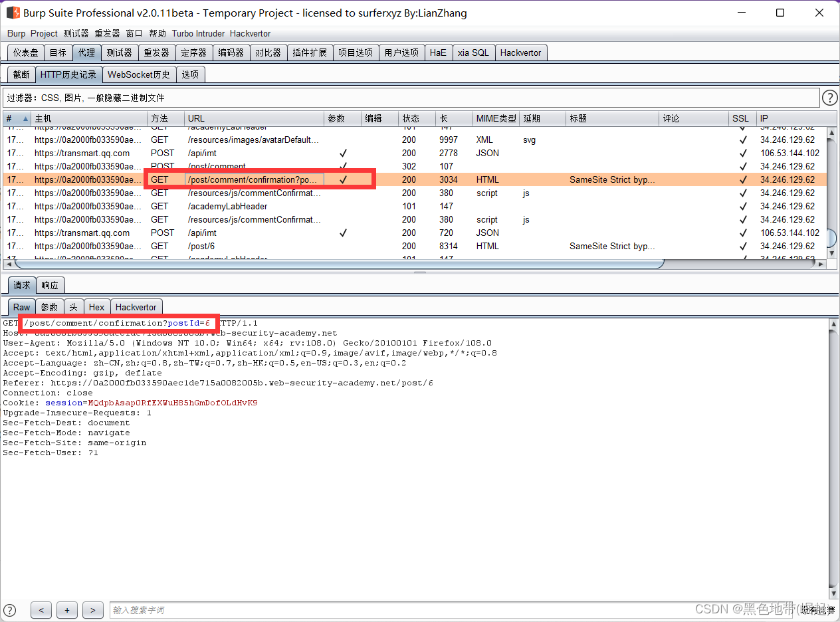Viewport: 840px width, 622px height.
Task: Open the 对比器 comparer tab
Action: tap(268, 52)
